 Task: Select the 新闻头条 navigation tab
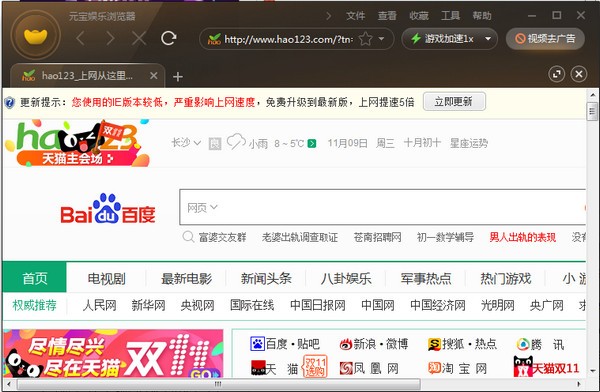(266, 278)
